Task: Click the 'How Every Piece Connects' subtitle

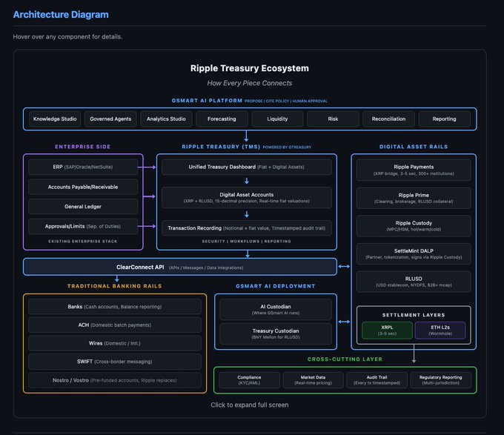Action: 250,83
